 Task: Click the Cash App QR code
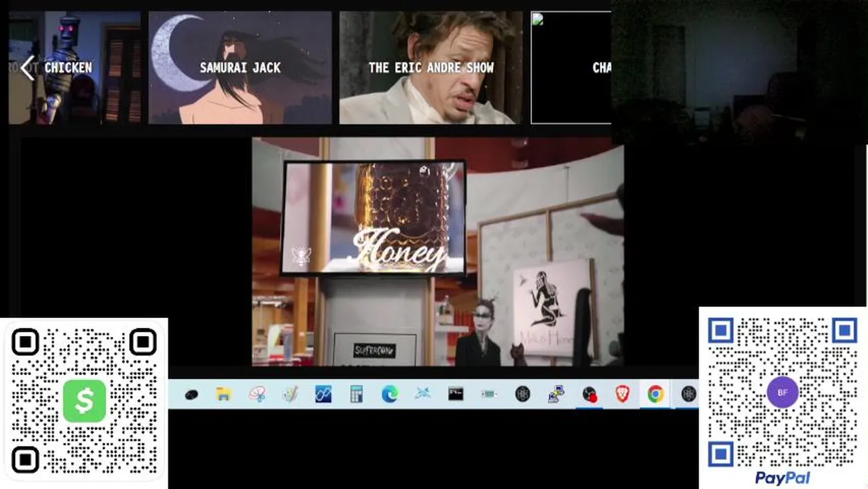click(84, 401)
